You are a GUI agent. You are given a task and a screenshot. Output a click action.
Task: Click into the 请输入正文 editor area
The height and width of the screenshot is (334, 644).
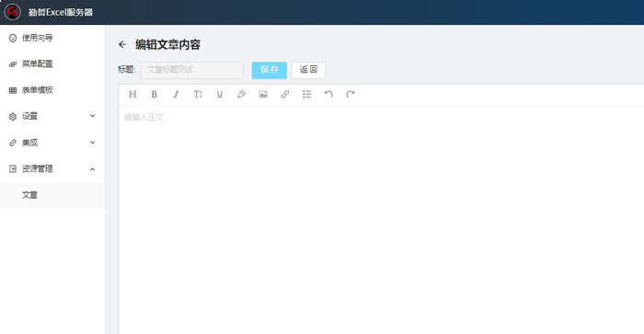[381, 220]
